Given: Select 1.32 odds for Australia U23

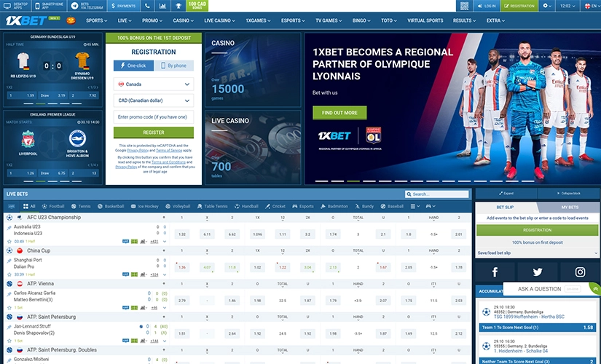Looking at the screenshot, I should (182, 234).
